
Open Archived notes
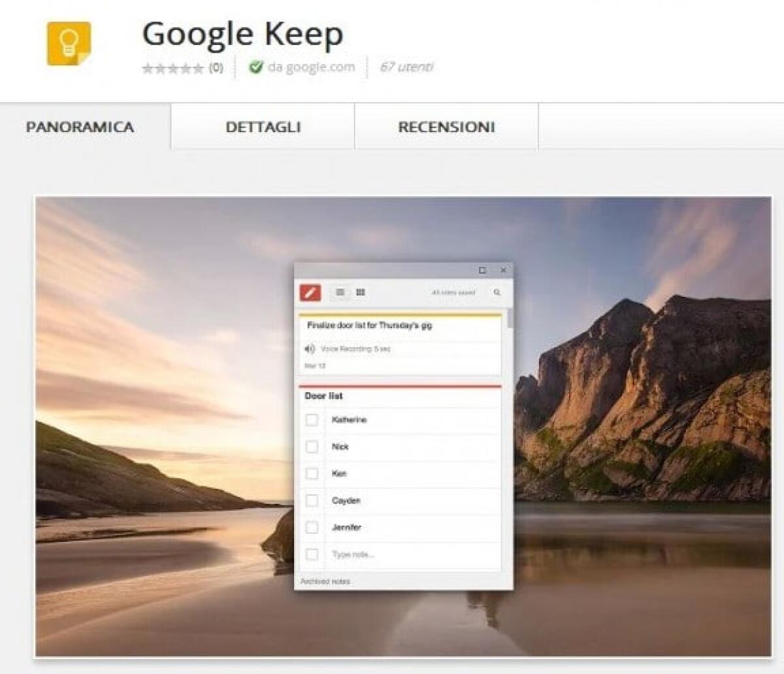(325, 581)
